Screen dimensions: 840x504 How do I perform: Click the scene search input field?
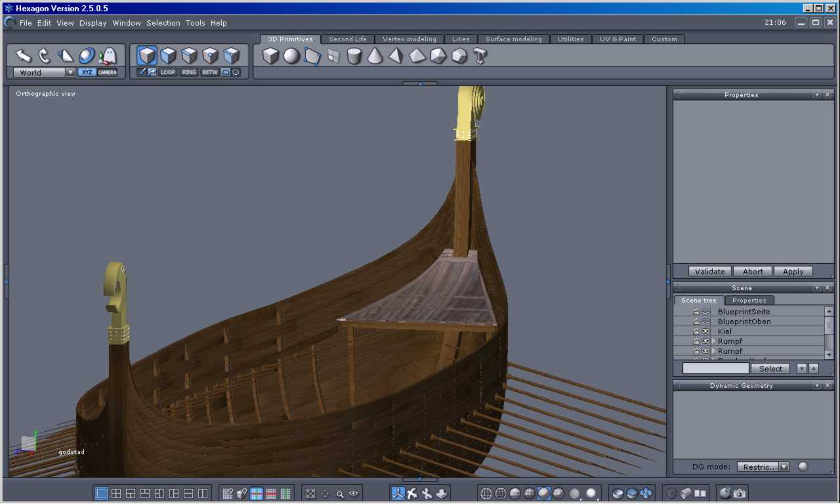point(715,368)
